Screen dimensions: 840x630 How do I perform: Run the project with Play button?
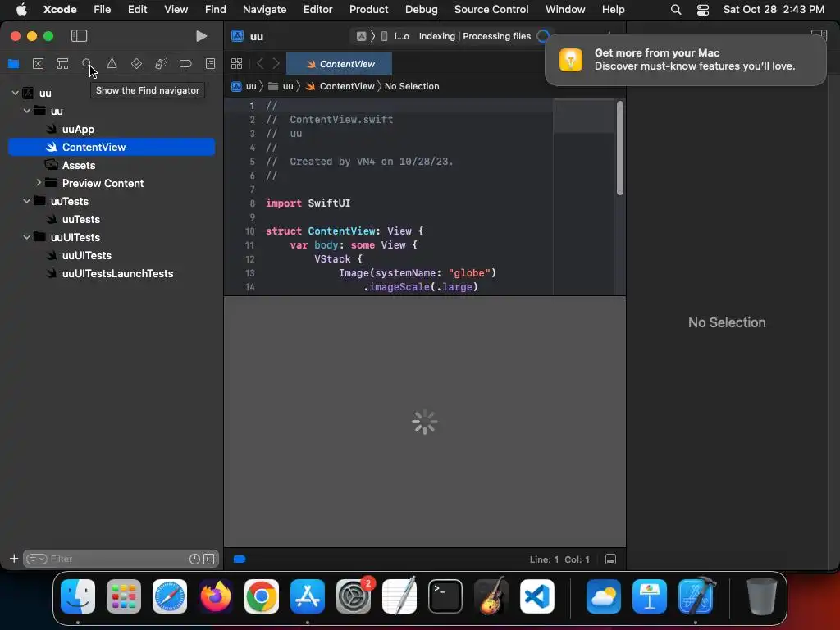(202, 36)
